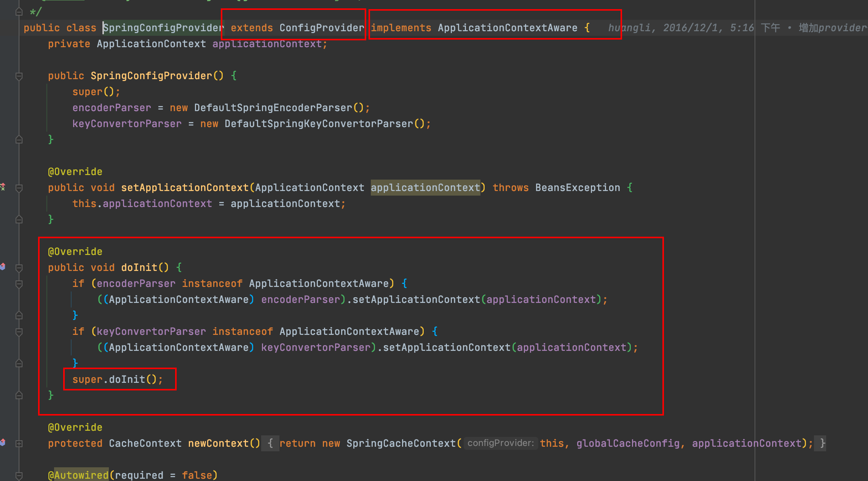Image resolution: width=868 pixels, height=481 pixels.
Task: Collapse the doInit method fold marker
Action: [x=19, y=268]
